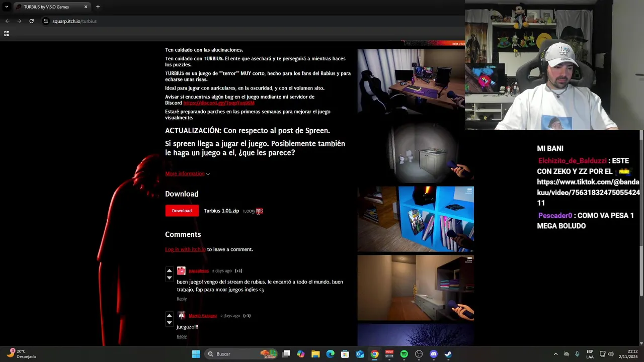Click Log in with itch.io link
The height and width of the screenshot is (362, 644).
tap(185, 249)
